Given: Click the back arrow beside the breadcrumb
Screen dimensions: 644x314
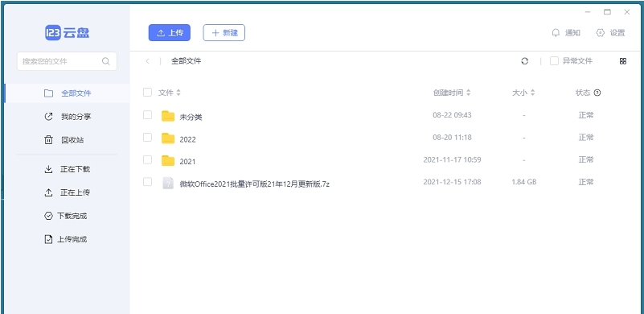Looking at the screenshot, I should click(147, 61).
